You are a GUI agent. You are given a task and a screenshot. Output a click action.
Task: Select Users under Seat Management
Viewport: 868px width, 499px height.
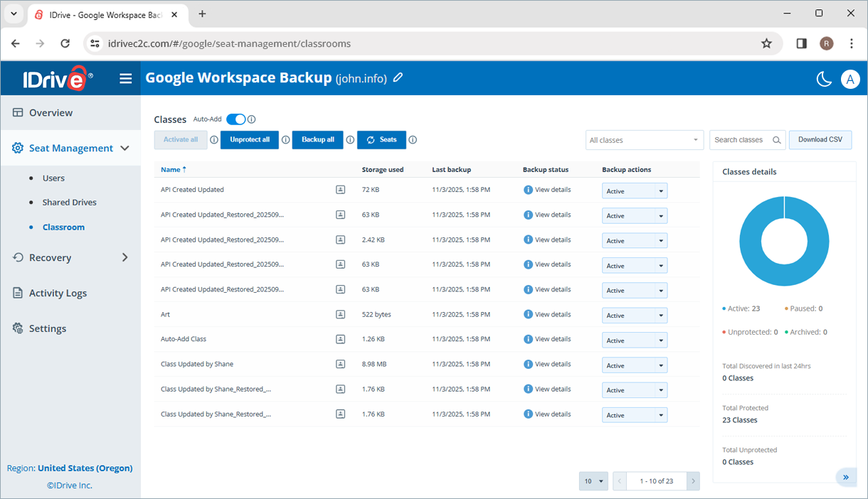coord(53,177)
